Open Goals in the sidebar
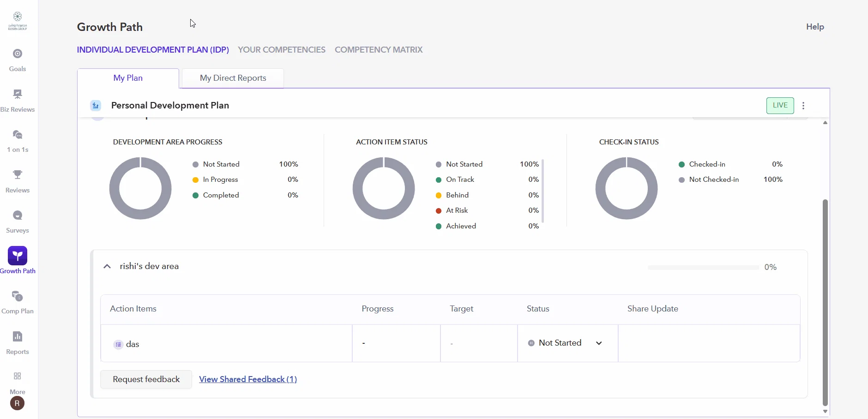The height and width of the screenshot is (419, 868). pyautogui.click(x=18, y=60)
